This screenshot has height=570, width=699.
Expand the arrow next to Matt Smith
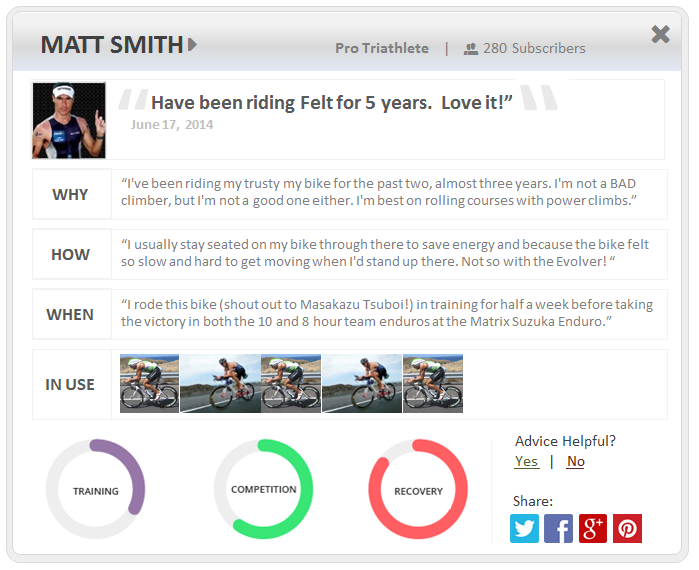(x=192, y=45)
